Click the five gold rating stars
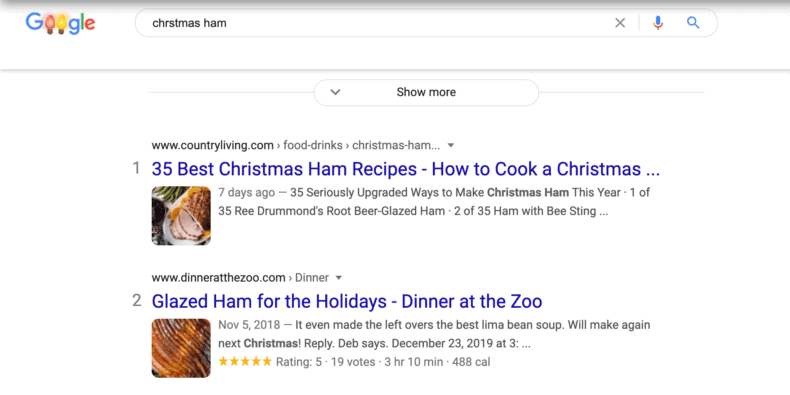790x395 pixels. click(245, 362)
